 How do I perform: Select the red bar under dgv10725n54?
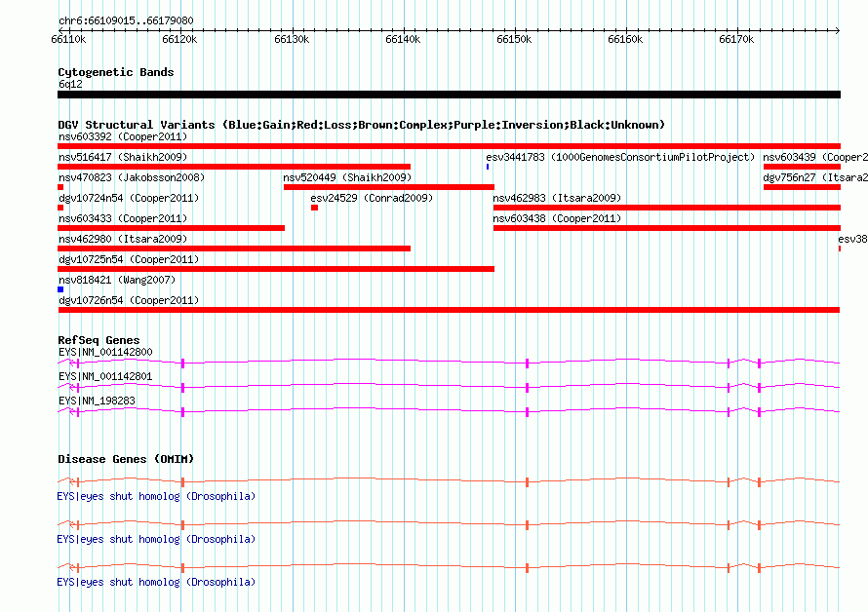point(276,269)
